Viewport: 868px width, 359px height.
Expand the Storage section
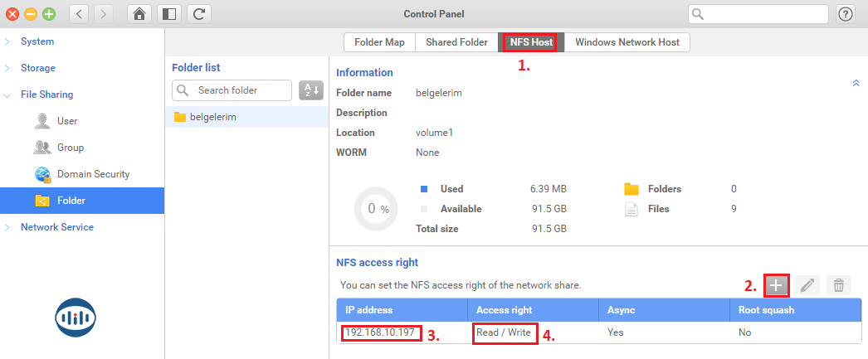coord(38,68)
